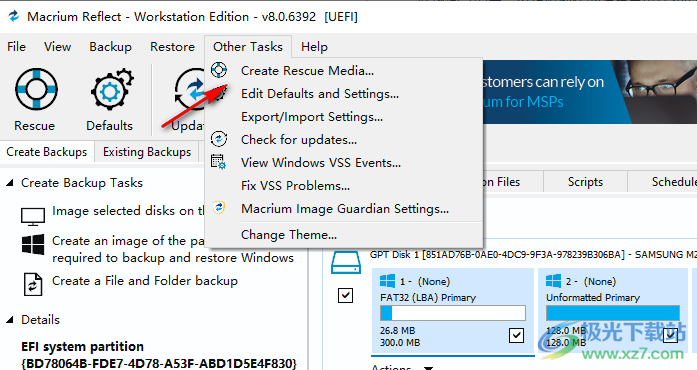Click Create an image of Windows partitions
The image size is (697, 370).
click(x=173, y=249)
